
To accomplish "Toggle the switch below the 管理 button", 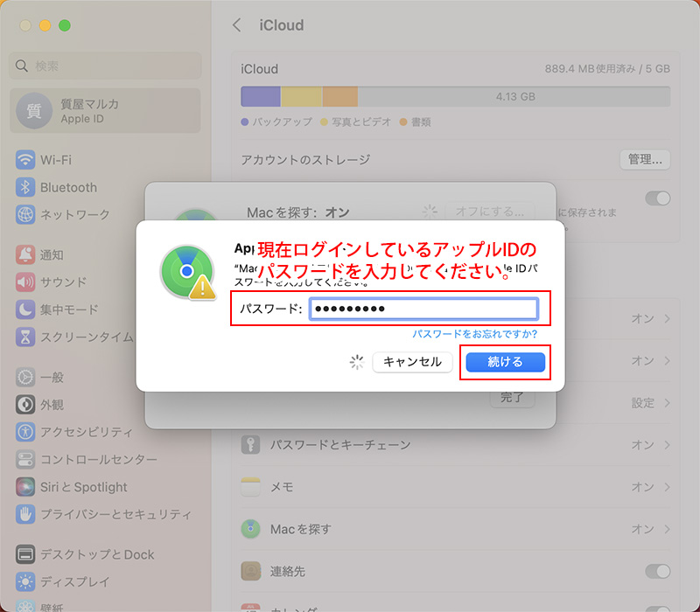I will [657, 198].
